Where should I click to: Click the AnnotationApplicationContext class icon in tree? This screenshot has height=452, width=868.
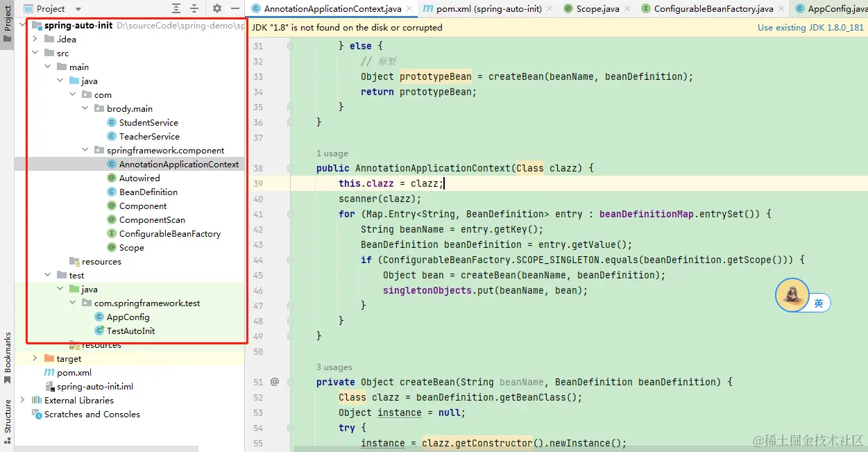pos(112,165)
